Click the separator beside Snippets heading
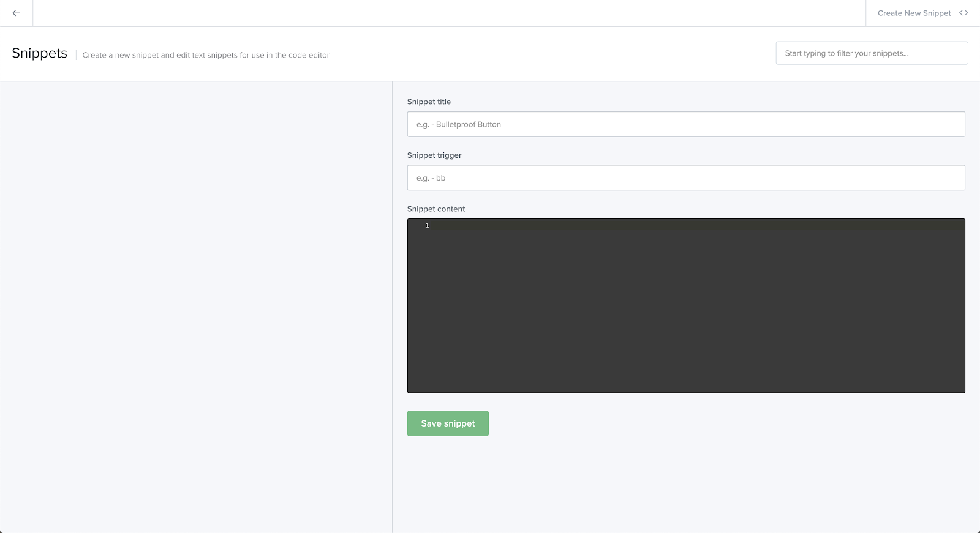Viewport: 980px width, 533px height. point(76,54)
